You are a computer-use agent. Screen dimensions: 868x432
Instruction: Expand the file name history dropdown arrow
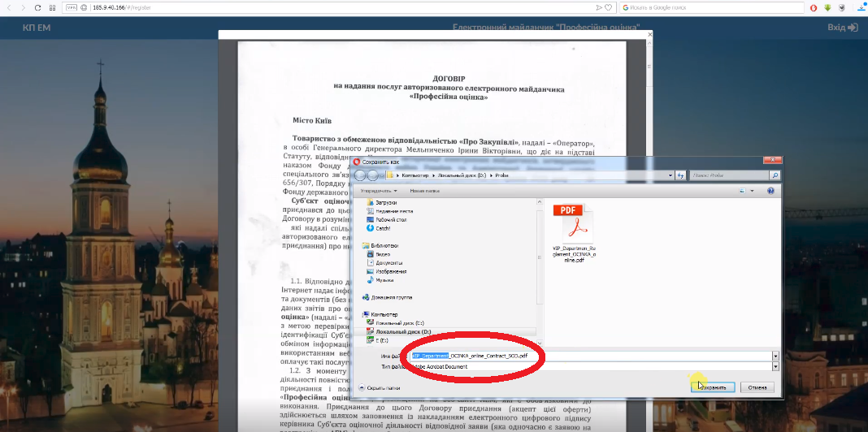[775, 356]
